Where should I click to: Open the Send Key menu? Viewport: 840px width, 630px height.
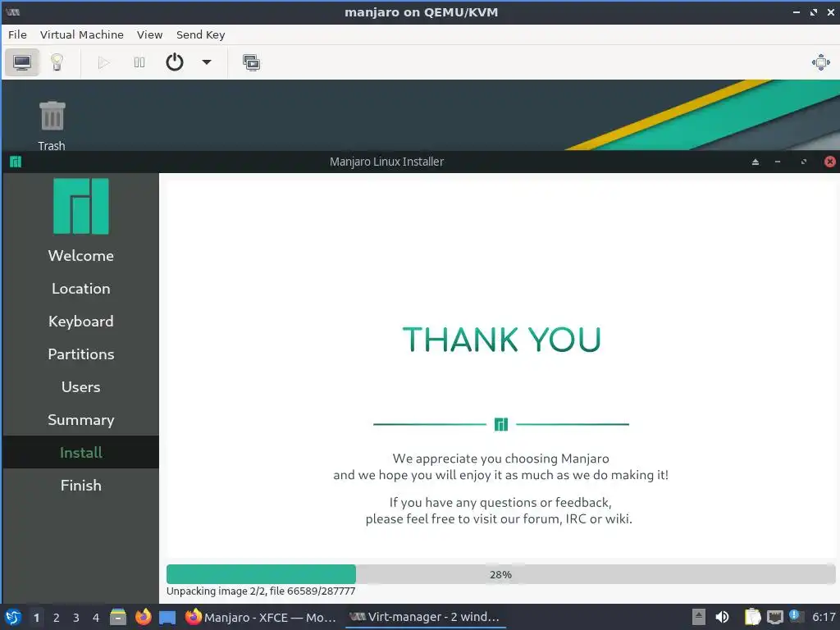201,34
